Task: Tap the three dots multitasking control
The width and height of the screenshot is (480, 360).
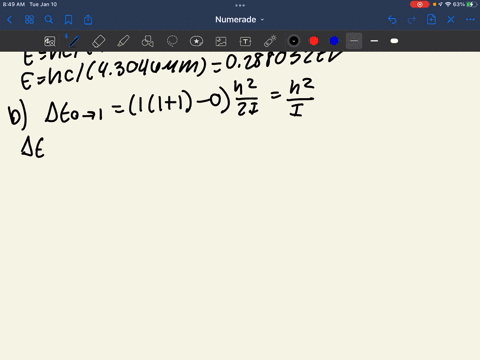Action: point(240,5)
